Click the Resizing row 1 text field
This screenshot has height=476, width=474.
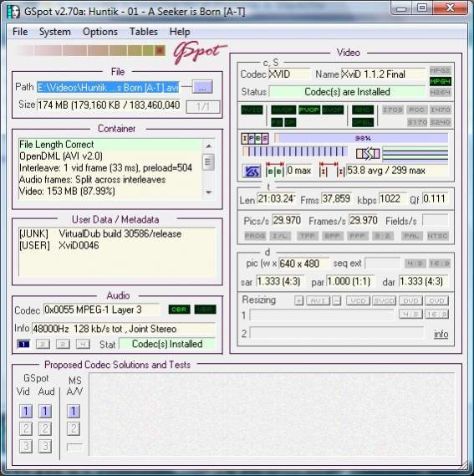click(322, 315)
